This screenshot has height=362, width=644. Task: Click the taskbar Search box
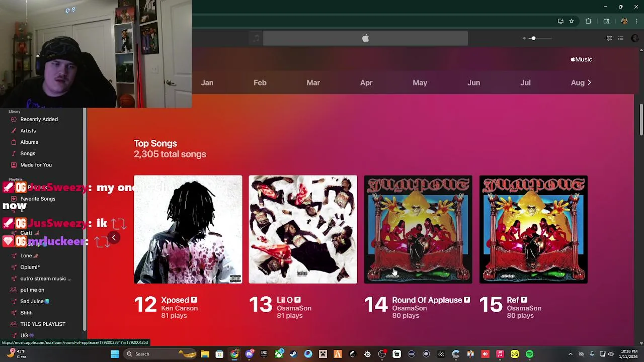coord(159,354)
